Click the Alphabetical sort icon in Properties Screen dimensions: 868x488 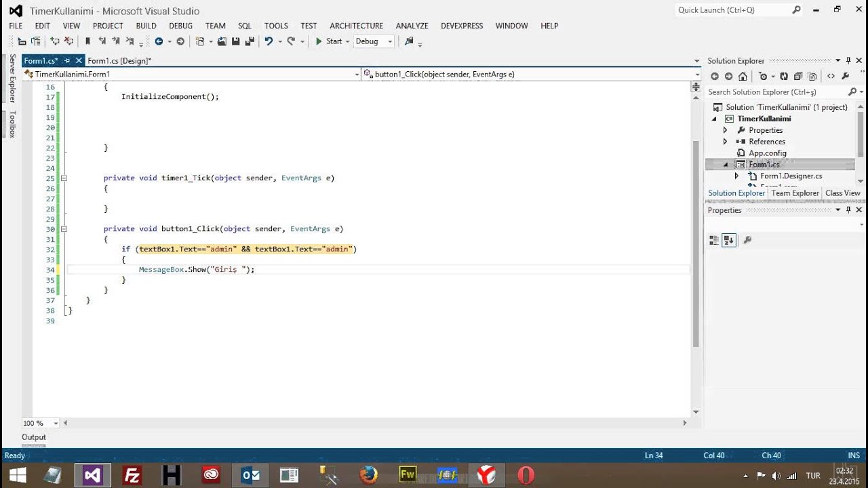(x=729, y=240)
